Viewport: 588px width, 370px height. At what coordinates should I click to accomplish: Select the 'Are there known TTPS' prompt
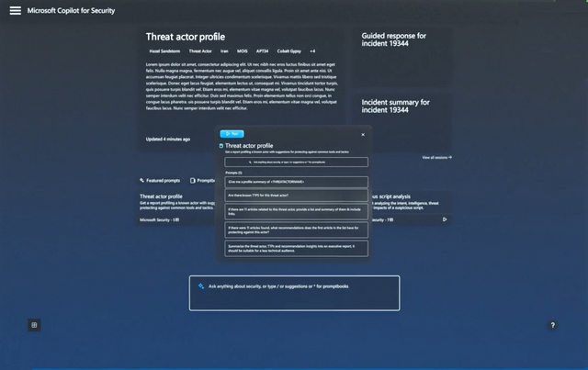pos(295,196)
